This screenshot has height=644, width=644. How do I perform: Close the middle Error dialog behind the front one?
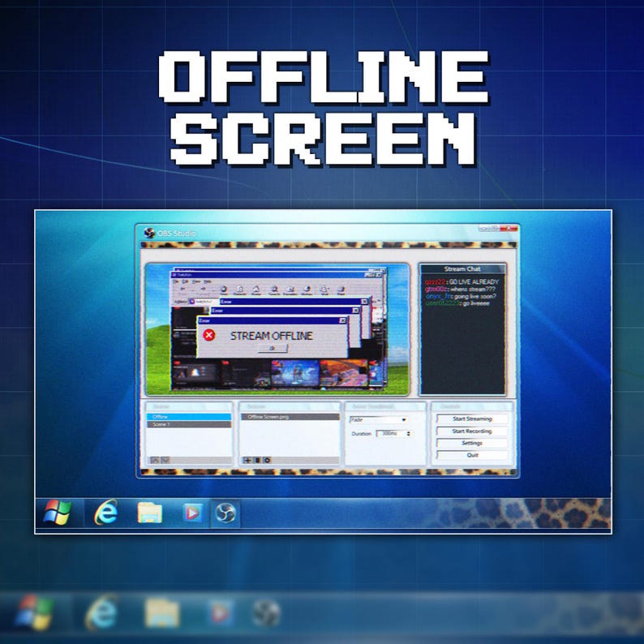point(355,311)
